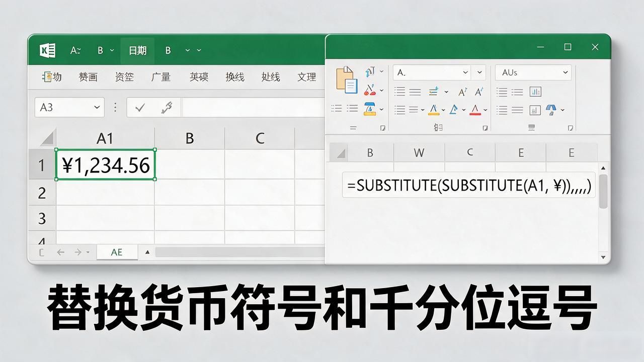Click the next sheet right arrow
Viewport: 644px width, 362px height.
pyautogui.click(x=78, y=252)
